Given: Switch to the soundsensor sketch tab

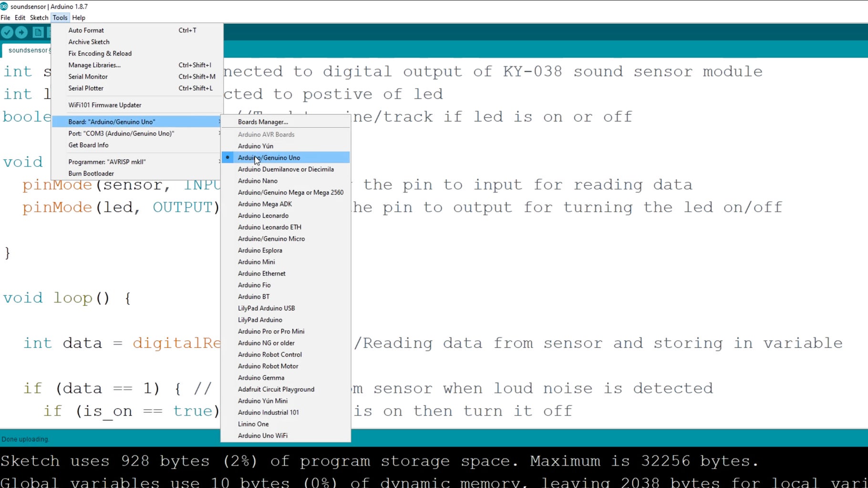Looking at the screenshot, I should (28, 50).
